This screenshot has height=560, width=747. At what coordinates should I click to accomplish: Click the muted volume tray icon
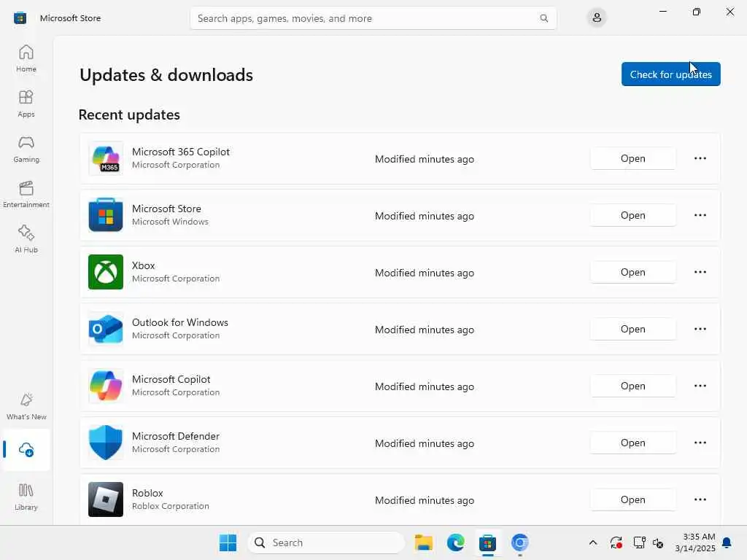[659, 542]
